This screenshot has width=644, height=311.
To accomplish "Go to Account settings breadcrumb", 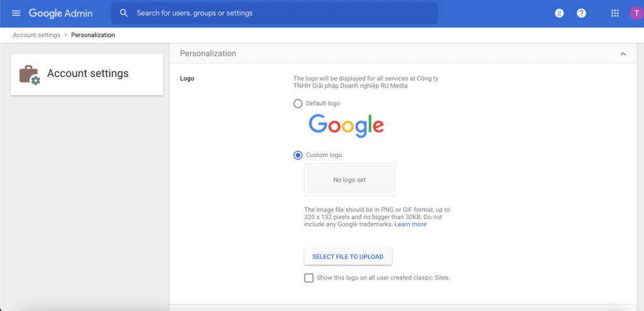I will pyautogui.click(x=36, y=35).
